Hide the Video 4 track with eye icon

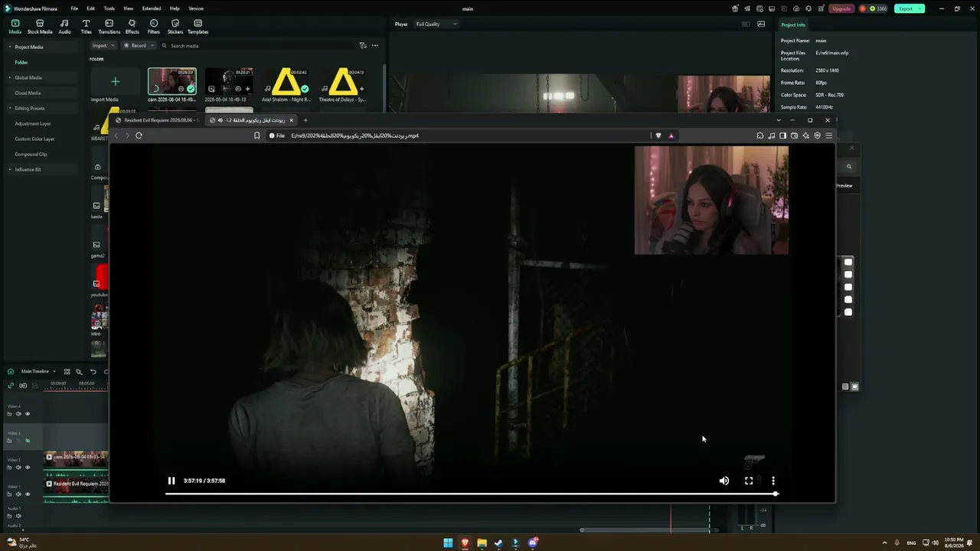click(x=28, y=414)
